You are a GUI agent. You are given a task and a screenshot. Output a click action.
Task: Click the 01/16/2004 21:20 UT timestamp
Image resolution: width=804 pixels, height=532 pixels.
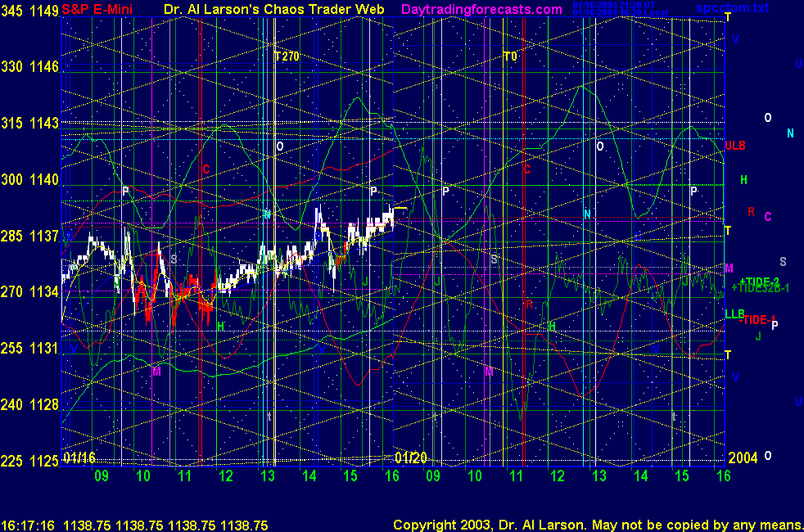[x=613, y=5]
